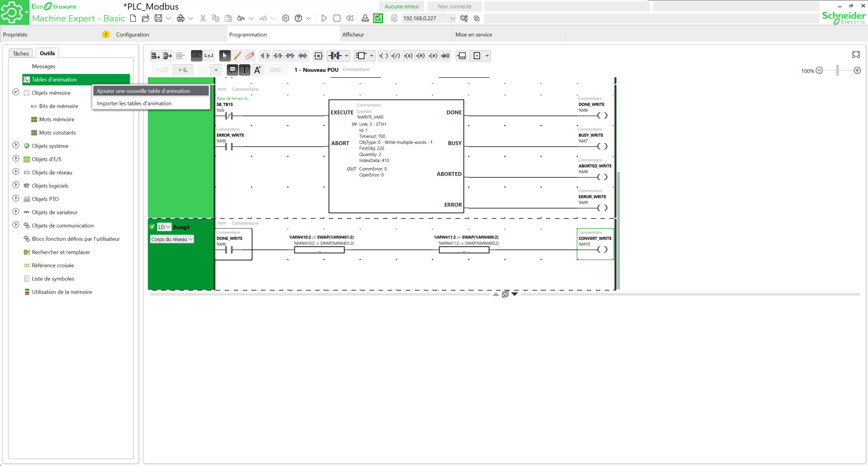Start the controller with play icon
Viewport: 868px width, 466px height.
tap(324, 18)
